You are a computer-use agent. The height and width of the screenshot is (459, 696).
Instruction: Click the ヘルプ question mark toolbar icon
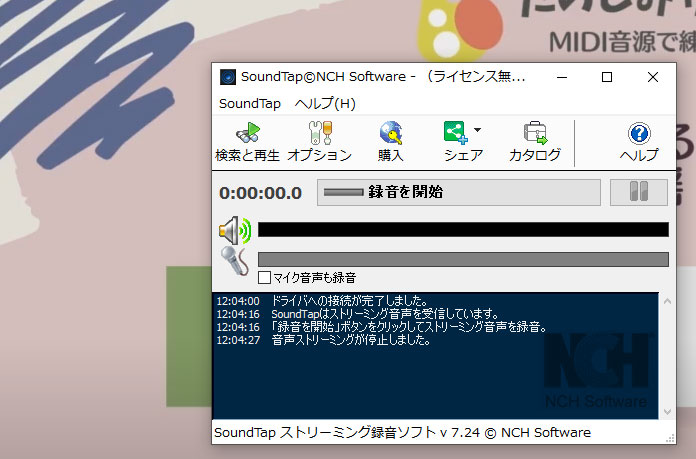click(639, 133)
